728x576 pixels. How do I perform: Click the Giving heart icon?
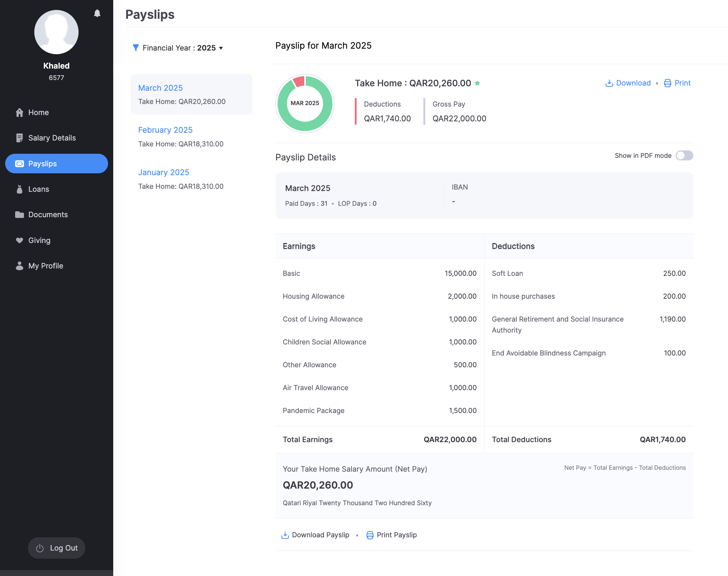pyautogui.click(x=20, y=240)
